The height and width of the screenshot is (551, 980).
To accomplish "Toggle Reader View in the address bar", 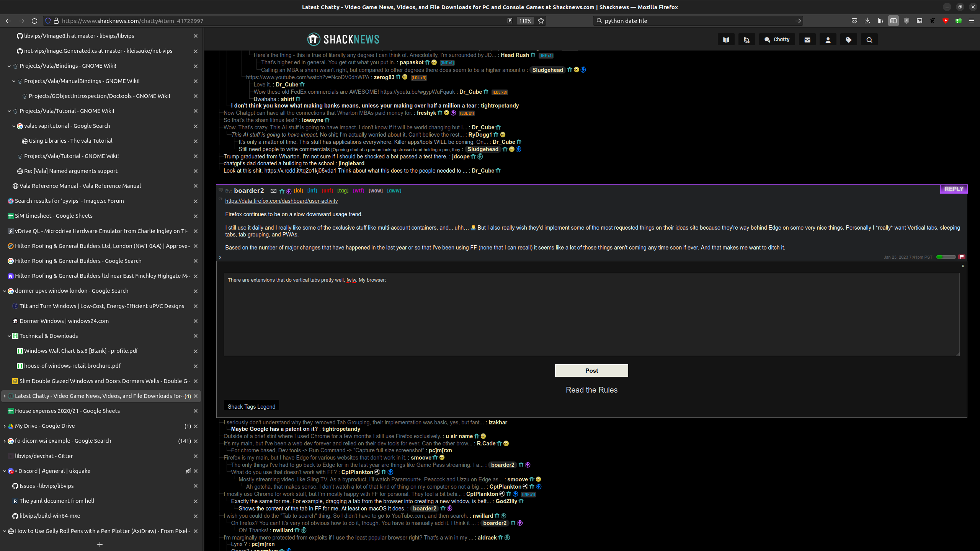I will pos(510,21).
